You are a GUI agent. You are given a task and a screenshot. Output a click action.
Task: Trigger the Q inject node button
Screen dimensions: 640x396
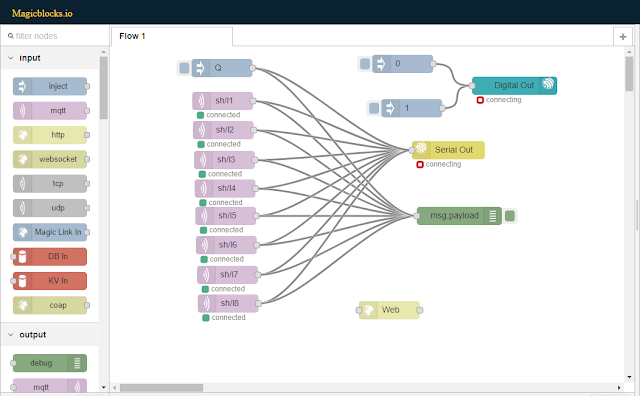coord(184,68)
